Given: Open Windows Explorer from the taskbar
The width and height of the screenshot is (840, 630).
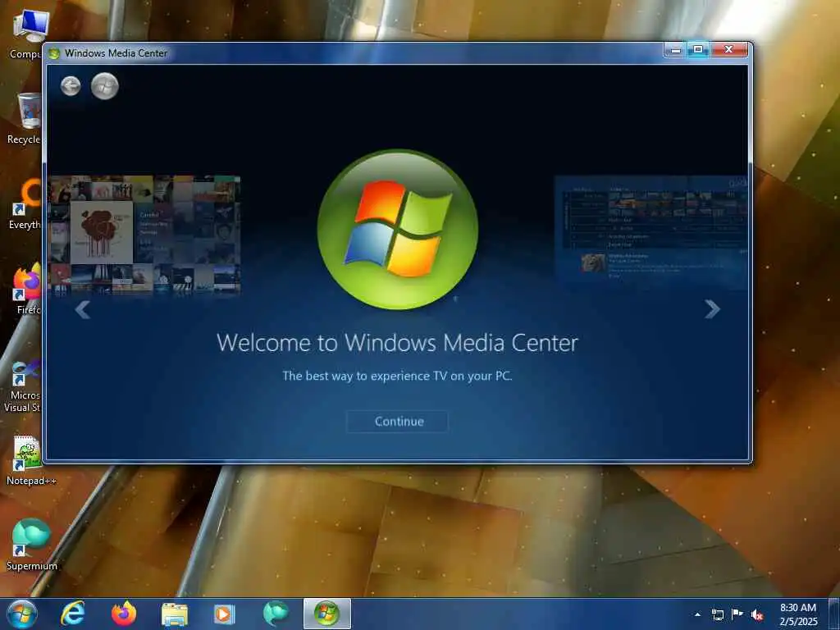Looking at the screenshot, I should pyautogui.click(x=175, y=614).
